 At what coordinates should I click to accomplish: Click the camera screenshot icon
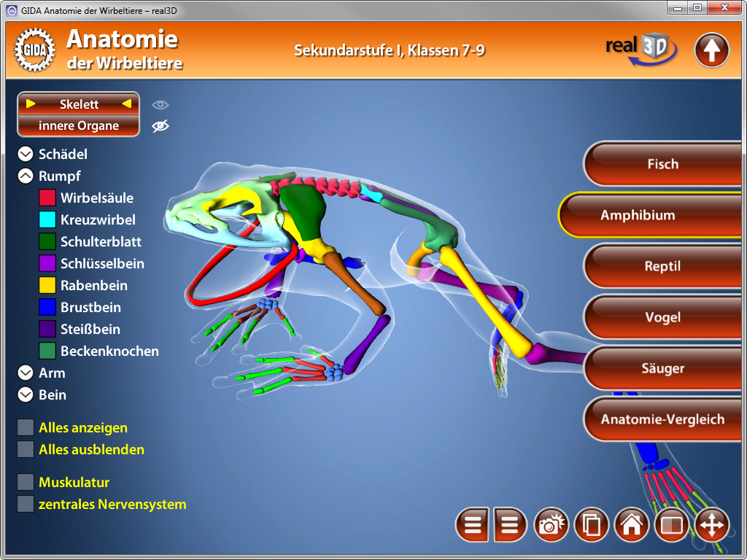[x=551, y=525]
